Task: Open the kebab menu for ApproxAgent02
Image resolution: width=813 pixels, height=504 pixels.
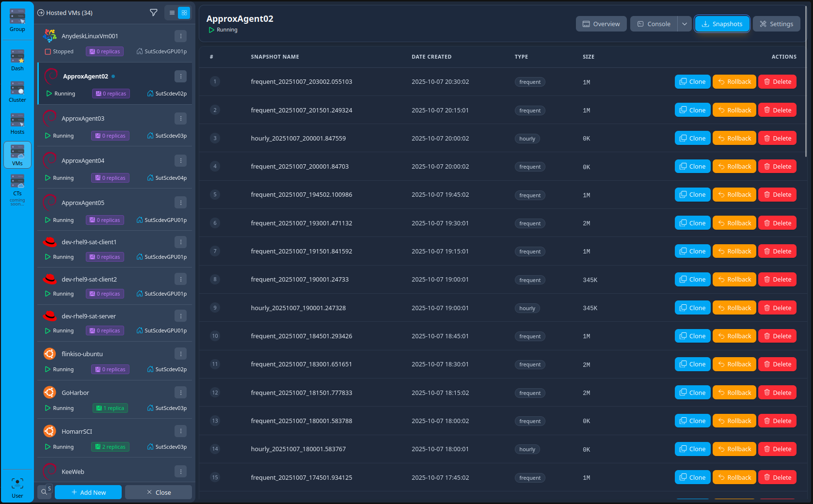Action: (x=181, y=76)
